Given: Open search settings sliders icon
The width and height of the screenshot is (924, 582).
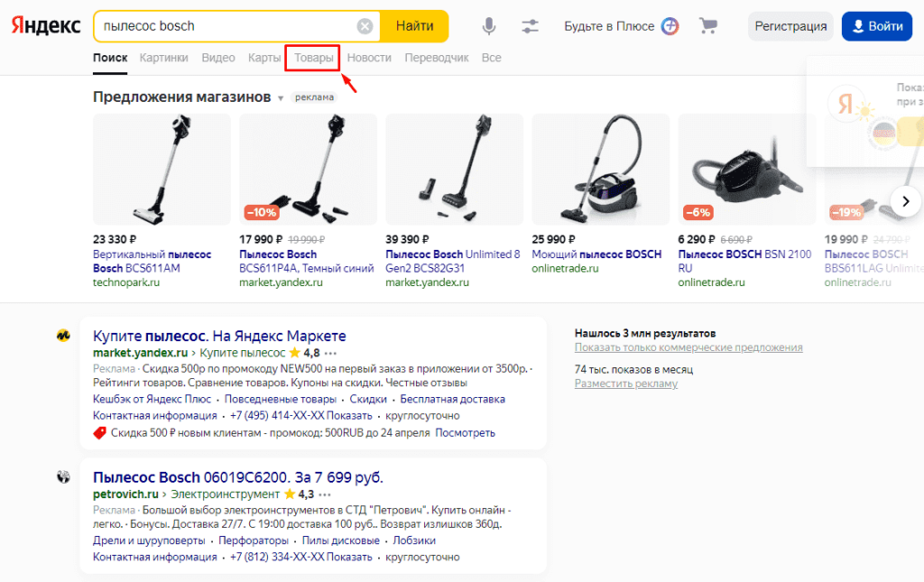Looking at the screenshot, I should 530,26.
